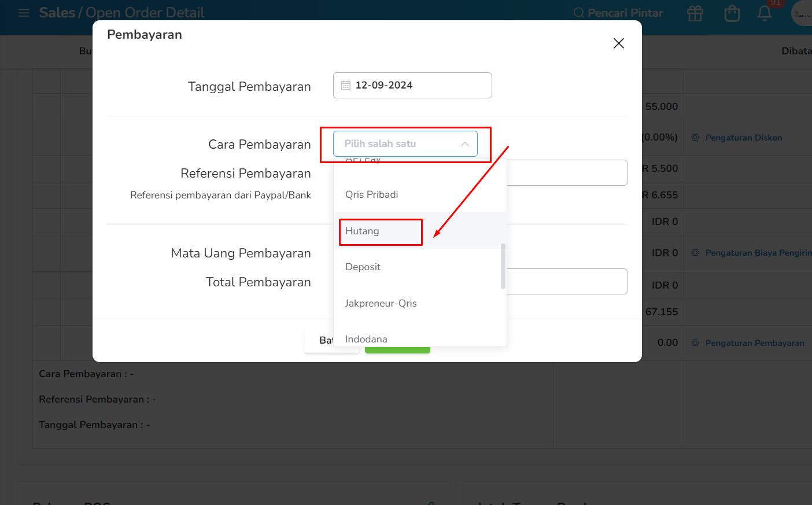Click the 67.155 total value

[x=662, y=312]
